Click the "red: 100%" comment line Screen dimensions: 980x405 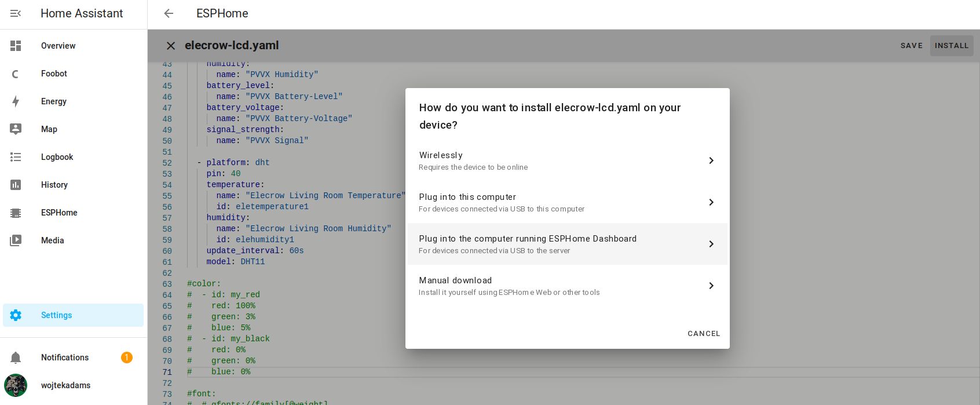tap(221, 306)
